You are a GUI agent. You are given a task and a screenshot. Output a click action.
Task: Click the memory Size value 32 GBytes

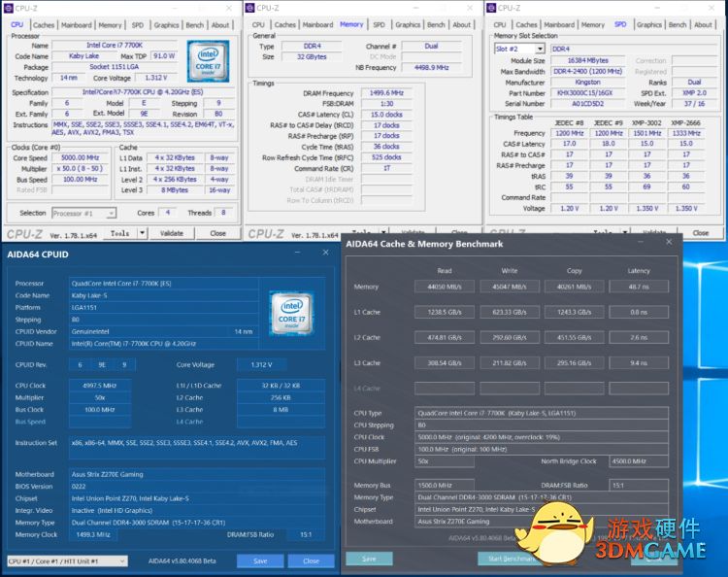(312, 56)
